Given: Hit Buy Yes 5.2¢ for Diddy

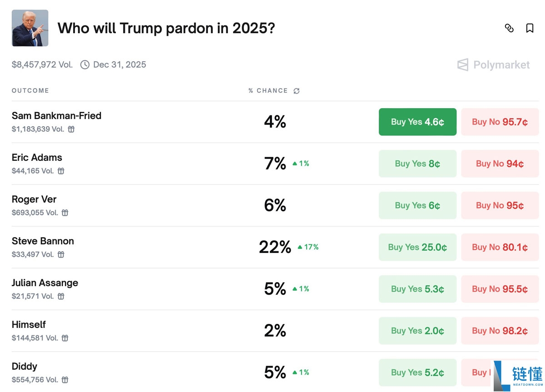Looking at the screenshot, I should pos(417,372).
